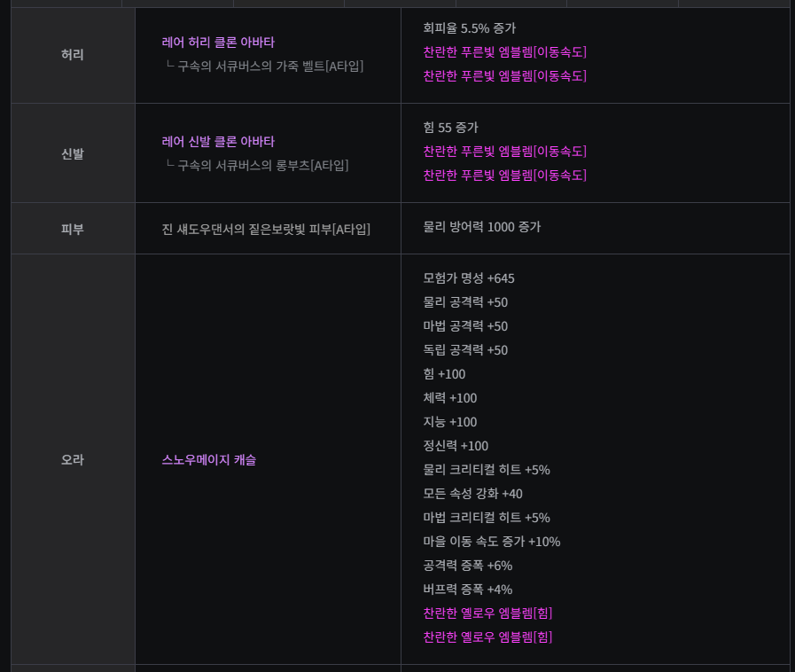The height and width of the screenshot is (672, 795).
Task: Click the 모험가 명성 +645 line
Action: (469, 278)
